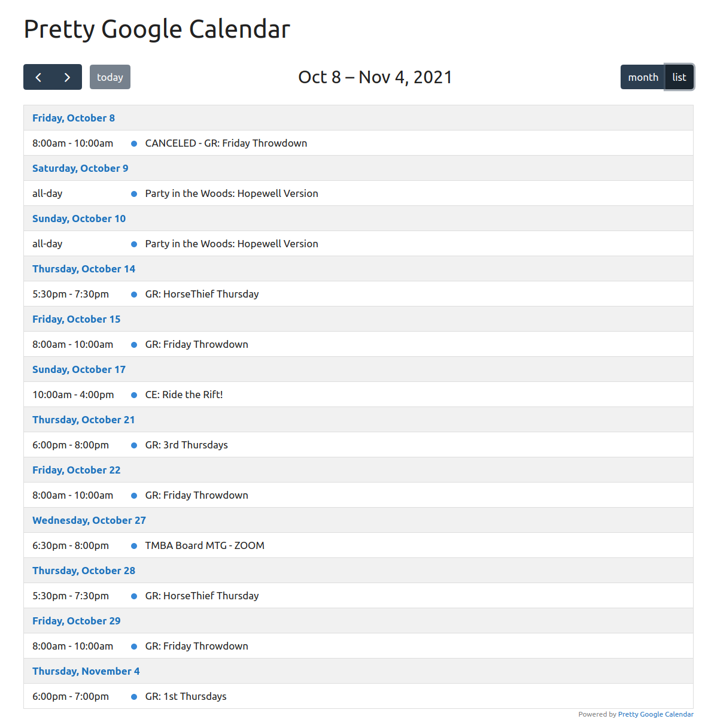Click blue dot beside CE: Ride the Rift!
Screen dimensions: 705x728
coord(134,395)
